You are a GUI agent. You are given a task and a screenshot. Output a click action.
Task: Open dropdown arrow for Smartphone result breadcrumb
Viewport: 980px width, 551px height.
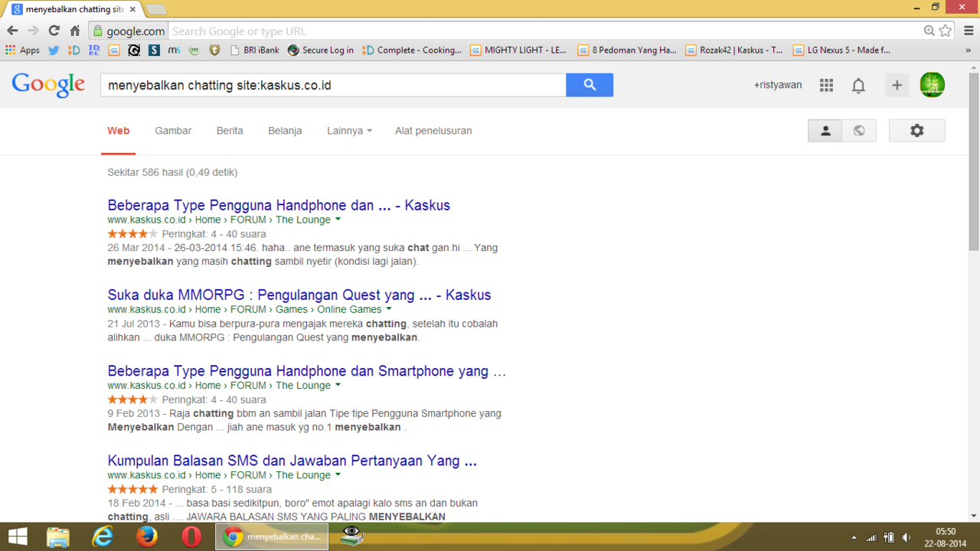338,386
